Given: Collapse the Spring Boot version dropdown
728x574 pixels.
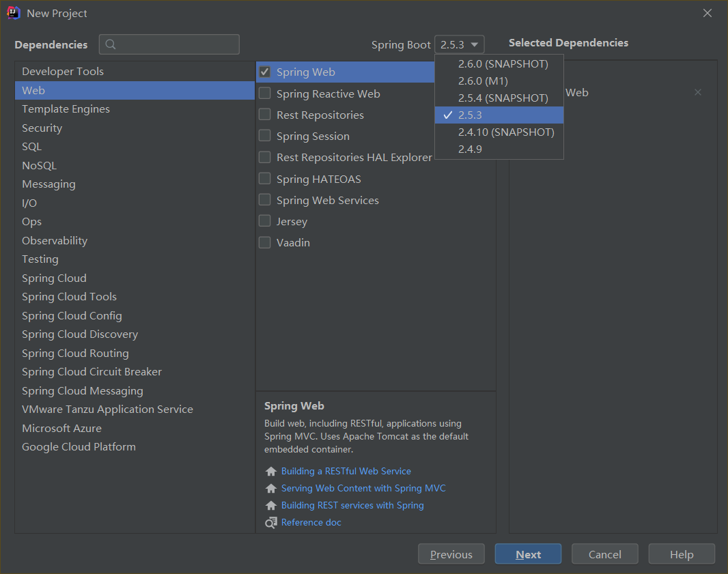Looking at the screenshot, I should (460, 45).
